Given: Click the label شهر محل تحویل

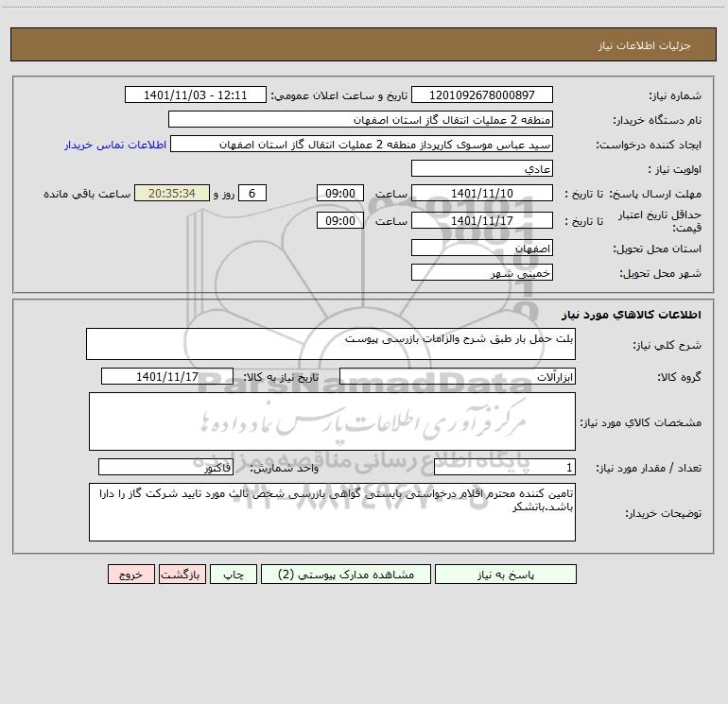Looking at the screenshot, I should [x=661, y=273].
